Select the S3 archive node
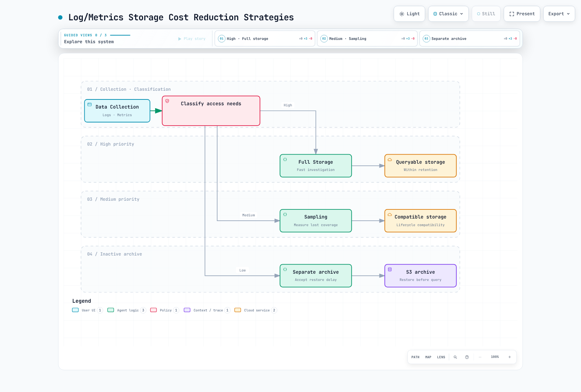Viewport: 581px width, 392px height. pyautogui.click(x=420, y=276)
